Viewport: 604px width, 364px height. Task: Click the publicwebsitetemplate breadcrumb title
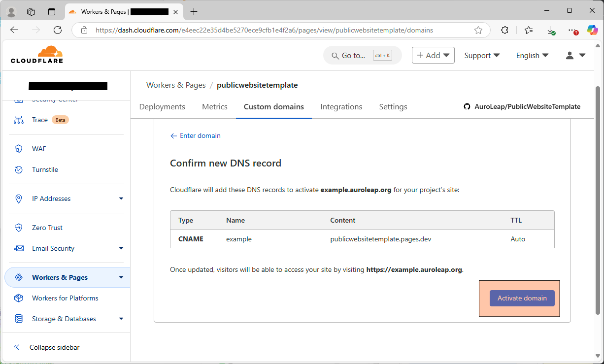(x=257, y=85)
